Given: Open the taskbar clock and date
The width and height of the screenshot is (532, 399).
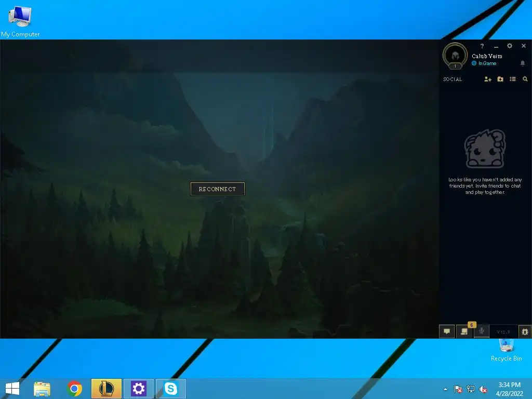Looking at the screenshot, I should click(510, 389).
